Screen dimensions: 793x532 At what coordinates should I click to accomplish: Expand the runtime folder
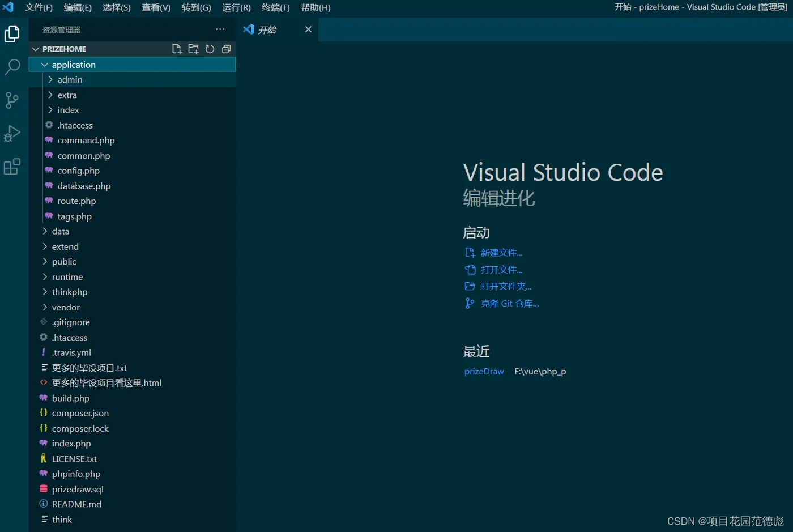coord(132,277)
